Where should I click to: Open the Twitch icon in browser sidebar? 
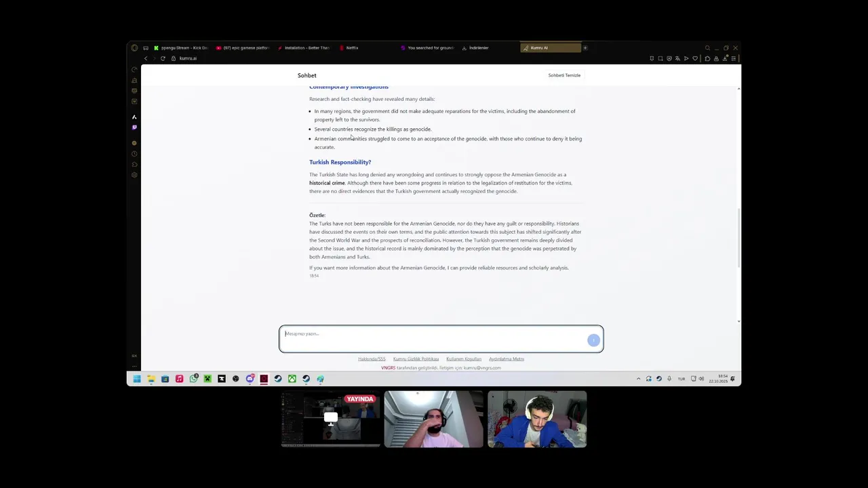[134, 127]
